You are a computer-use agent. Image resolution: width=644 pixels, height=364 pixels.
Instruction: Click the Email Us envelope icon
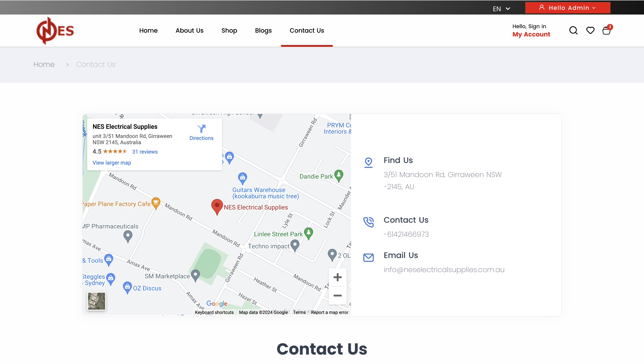pyautogui.click(x=368, y=258)
